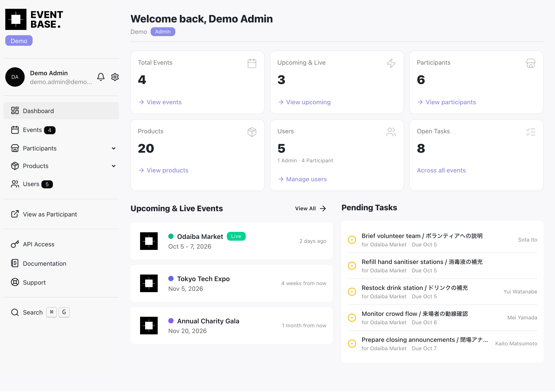Click Odaiba Market event thumbnail
The height and width of the screenshot is (392, 555).
pos(149,241)
